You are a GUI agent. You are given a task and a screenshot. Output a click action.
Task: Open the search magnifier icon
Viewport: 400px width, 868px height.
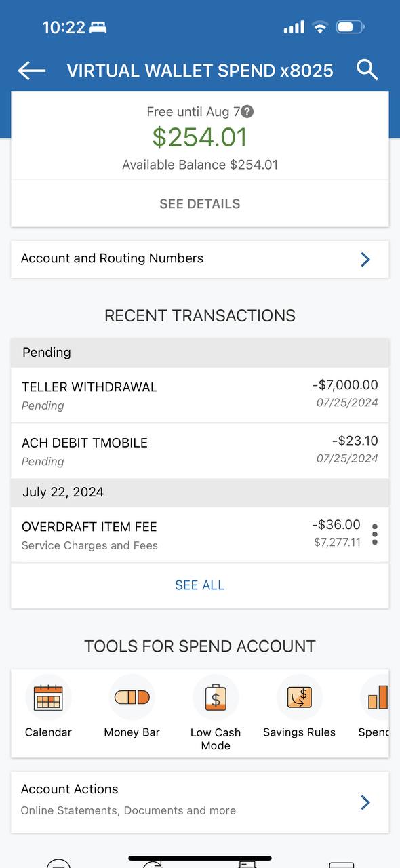[x=367, y=70]
